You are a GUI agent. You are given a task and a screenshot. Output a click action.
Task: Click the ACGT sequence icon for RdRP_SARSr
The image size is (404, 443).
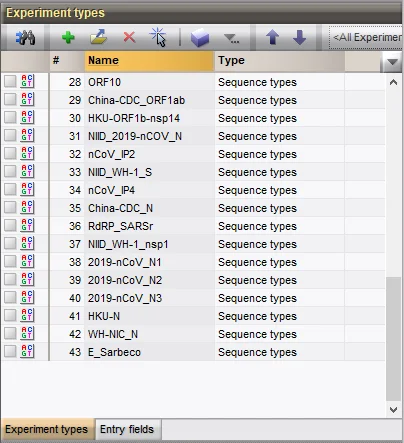click(x=27, y=225)
